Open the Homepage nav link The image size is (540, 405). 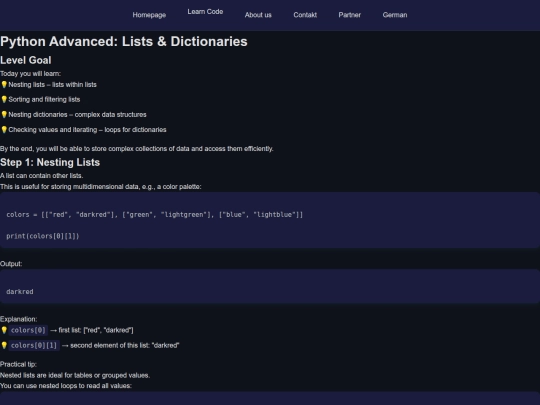(149, 15)
